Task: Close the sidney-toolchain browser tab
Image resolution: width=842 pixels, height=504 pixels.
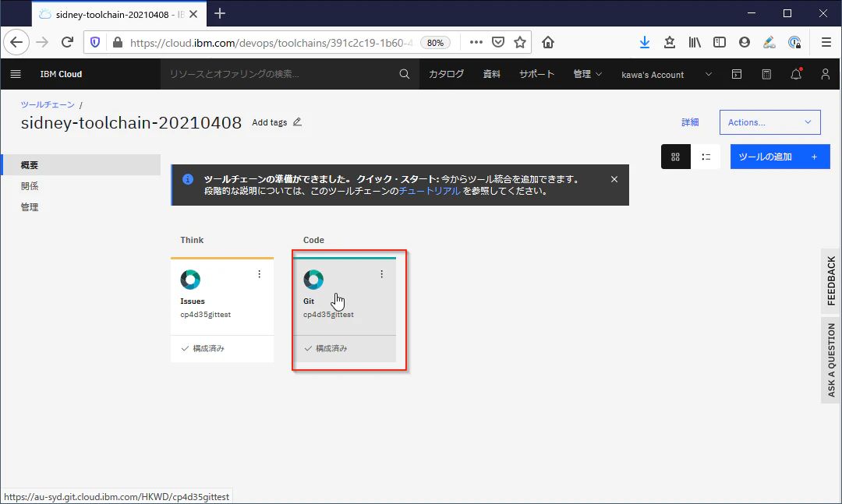Action: click(x=193, y=15)
